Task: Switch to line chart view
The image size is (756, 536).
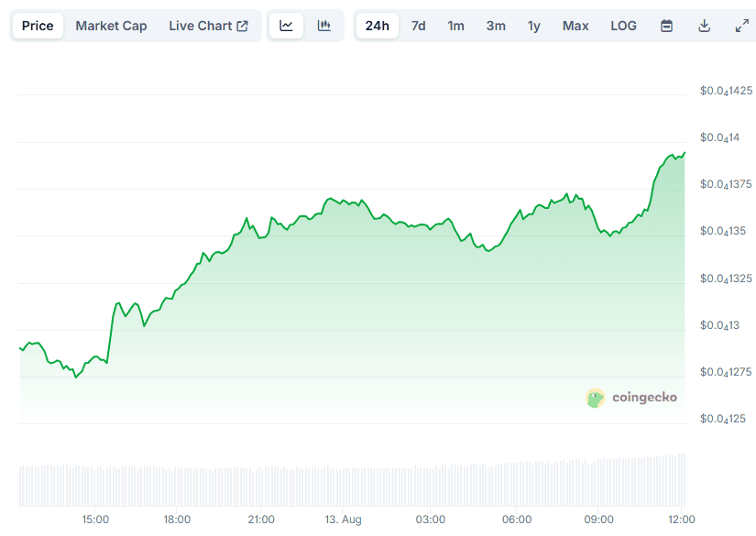Action: (286, 26)
